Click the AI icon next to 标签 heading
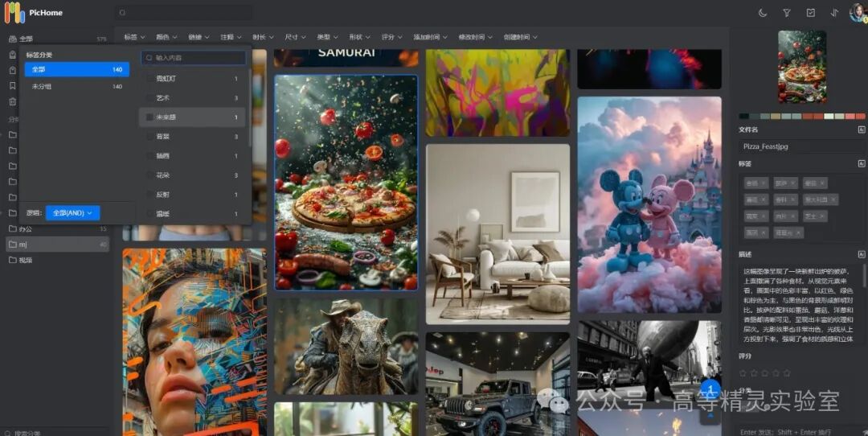This screenshot has height=436, width=868. coord(862,163)
